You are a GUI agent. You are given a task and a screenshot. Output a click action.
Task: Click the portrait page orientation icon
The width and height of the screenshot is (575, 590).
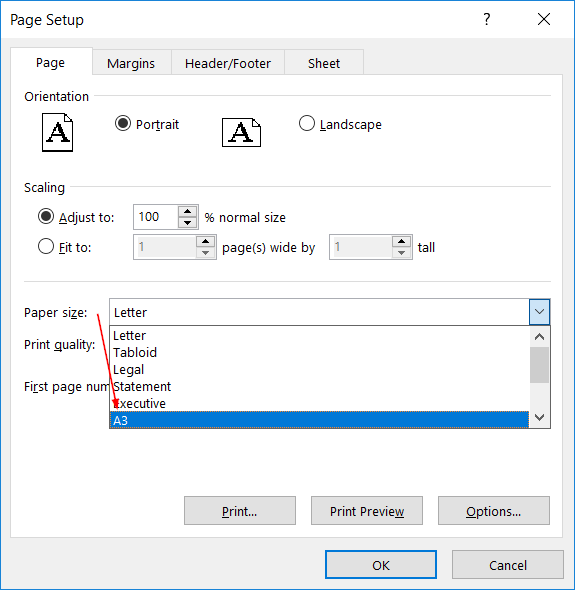(57, 132)
